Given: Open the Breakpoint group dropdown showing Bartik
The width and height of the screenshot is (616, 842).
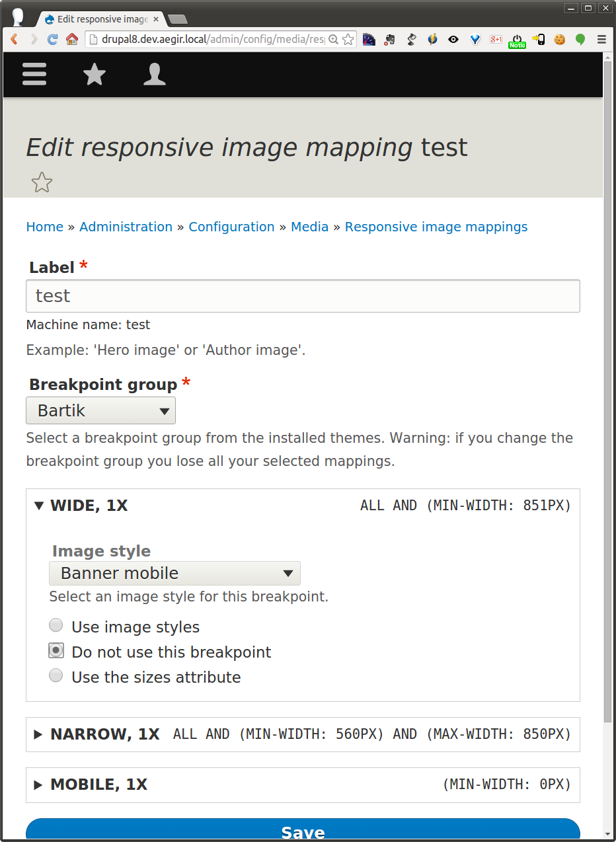Looking at the screenshot, I should [100, 410].
